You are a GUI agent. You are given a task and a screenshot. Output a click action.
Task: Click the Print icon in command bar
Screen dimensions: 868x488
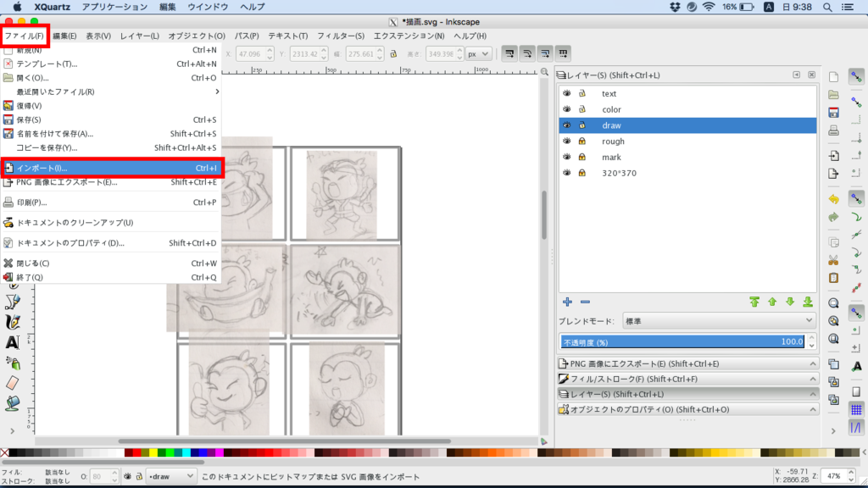click(x=834, y=131)
